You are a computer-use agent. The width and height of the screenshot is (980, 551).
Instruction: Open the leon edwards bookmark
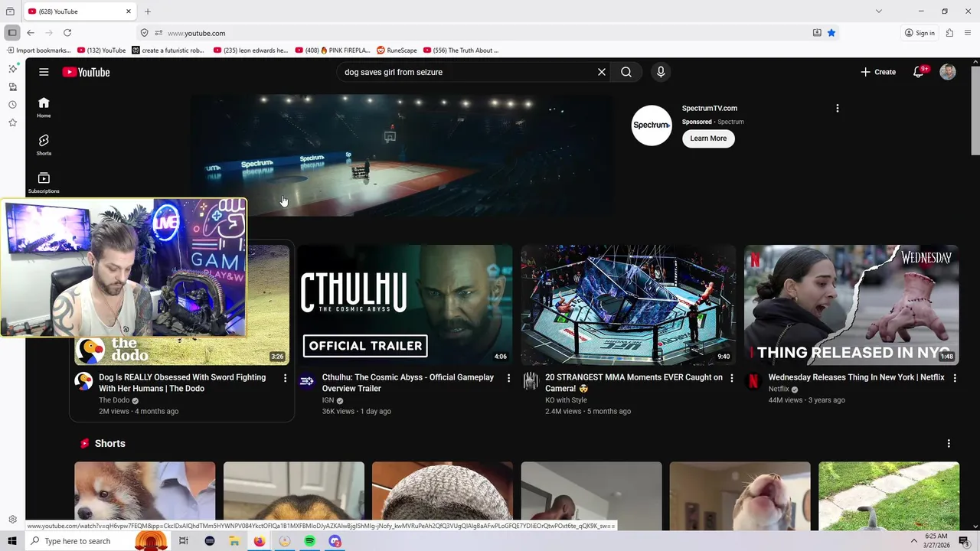tap(251, 51)
